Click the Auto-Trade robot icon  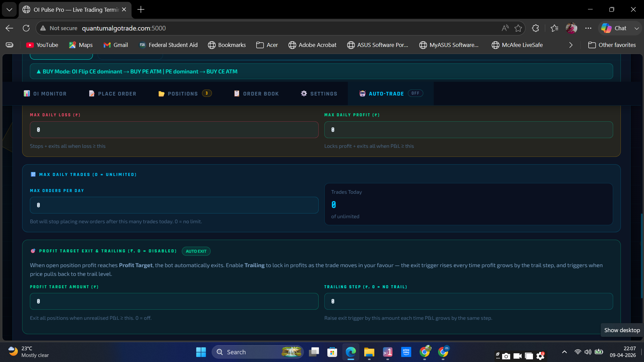(363, 94)
